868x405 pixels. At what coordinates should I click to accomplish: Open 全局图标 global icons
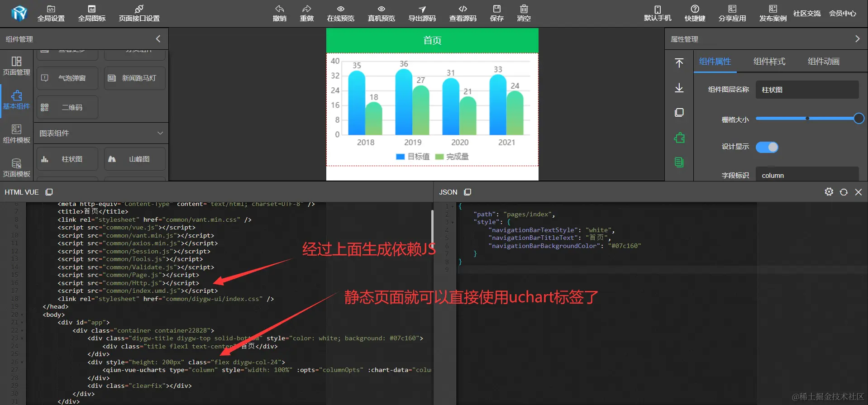tap(91, 13)
